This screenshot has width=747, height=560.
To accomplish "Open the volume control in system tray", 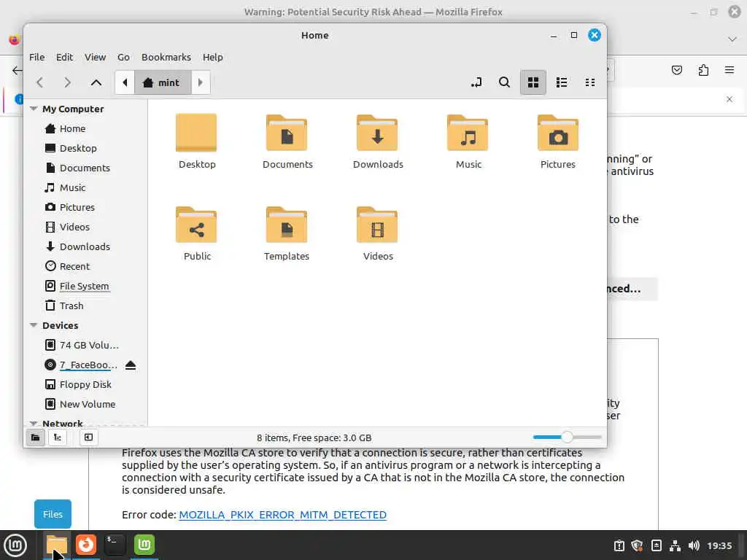I will [x=694, y=545].
